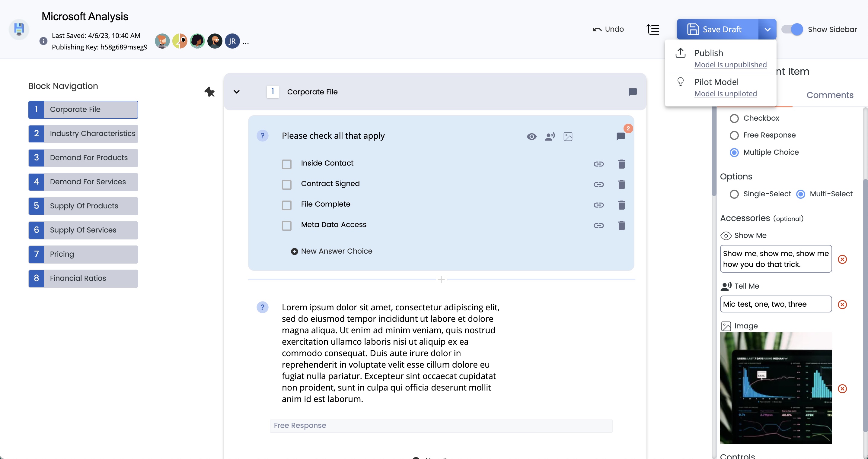
Task: Remove the Tell Me accessory
Action: (842, 304)
